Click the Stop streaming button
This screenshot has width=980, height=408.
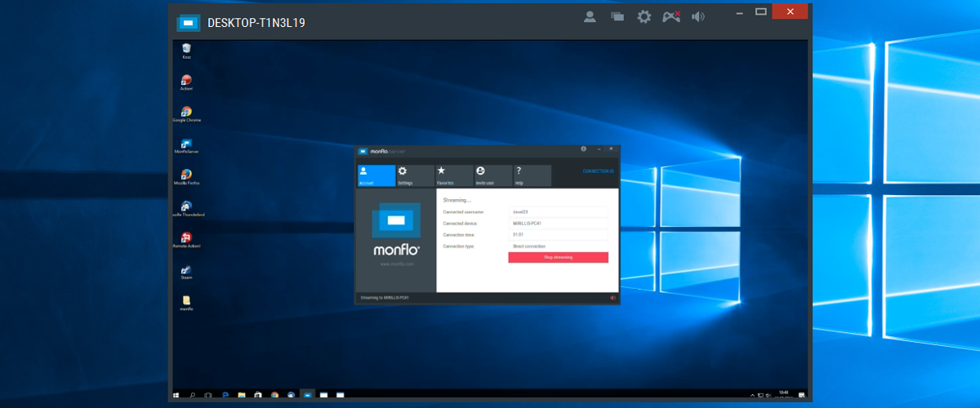point(558,257)
